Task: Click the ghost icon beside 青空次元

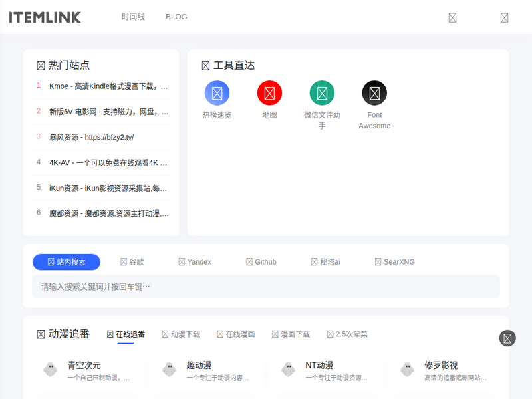Action: pyautogui.click(x=51, y=370)
